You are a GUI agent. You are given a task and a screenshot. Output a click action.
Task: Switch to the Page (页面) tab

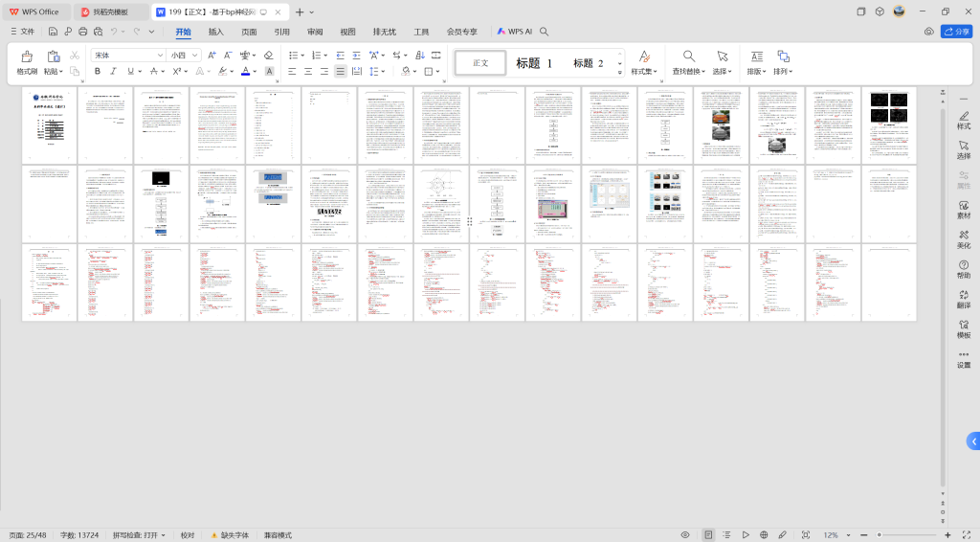tap(249, 32)
